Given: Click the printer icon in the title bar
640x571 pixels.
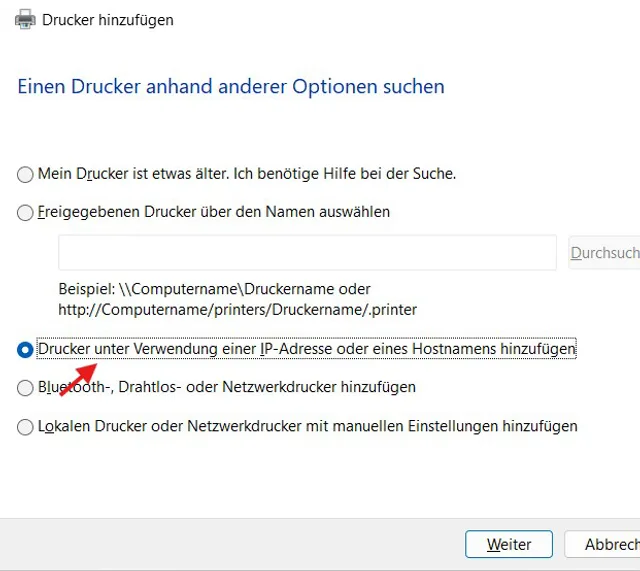Looking at the screenshot, I should pos(25,20).
